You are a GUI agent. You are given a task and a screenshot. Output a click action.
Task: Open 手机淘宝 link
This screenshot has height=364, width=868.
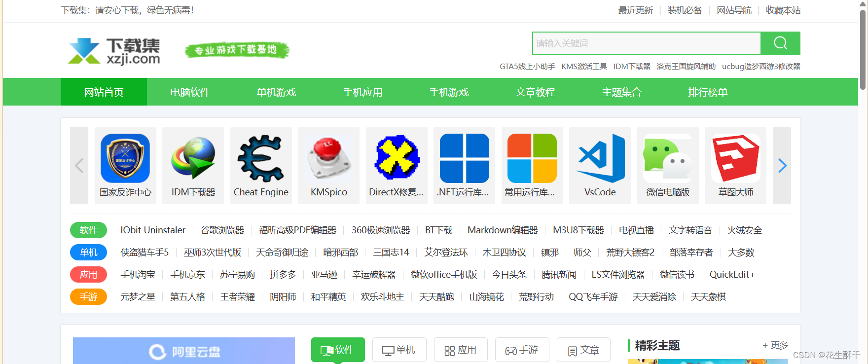click(x=138, y=274)
